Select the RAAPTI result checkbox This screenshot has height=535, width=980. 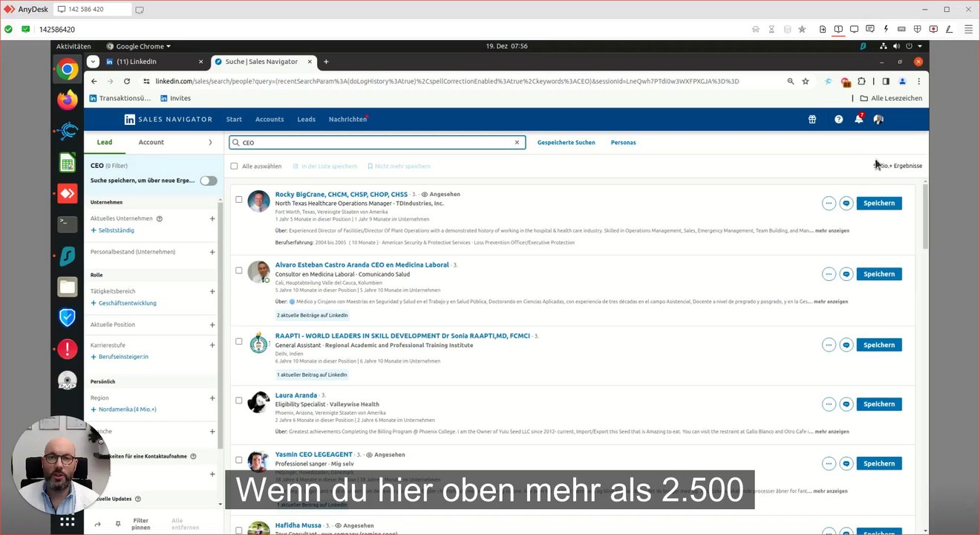click(239, 342)
